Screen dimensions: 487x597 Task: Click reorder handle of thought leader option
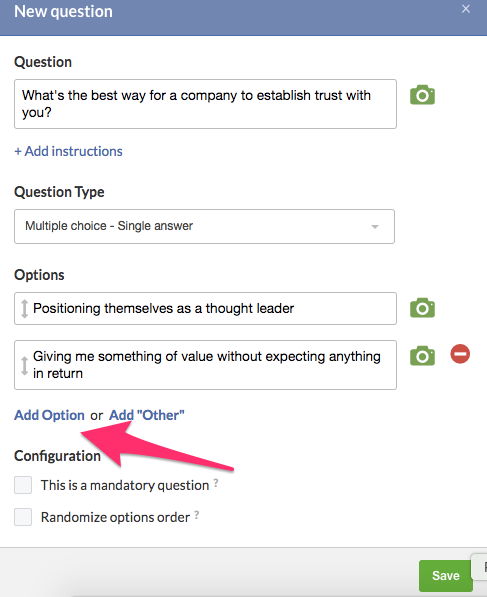click(24, 308)
